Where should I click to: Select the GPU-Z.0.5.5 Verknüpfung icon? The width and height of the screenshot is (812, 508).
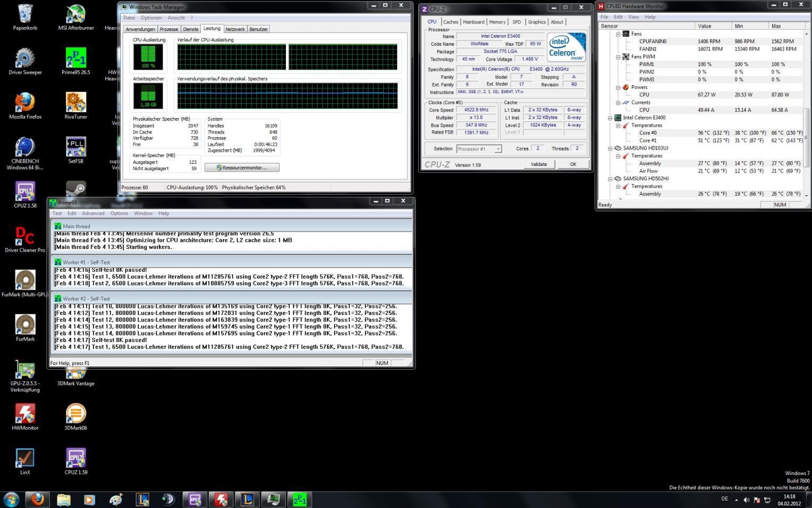click(x=25, y=377)
